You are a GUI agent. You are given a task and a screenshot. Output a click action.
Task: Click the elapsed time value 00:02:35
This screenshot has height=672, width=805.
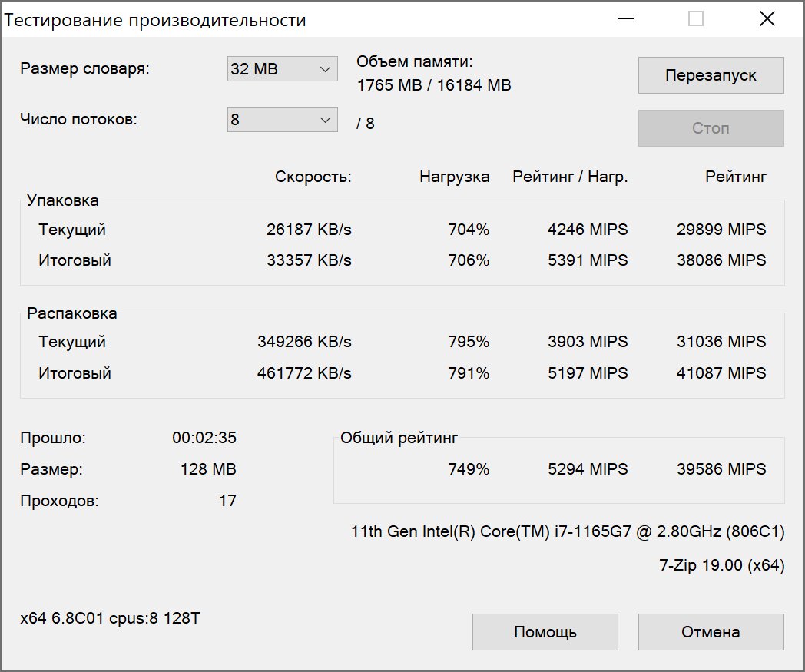(x=204, y=439)
